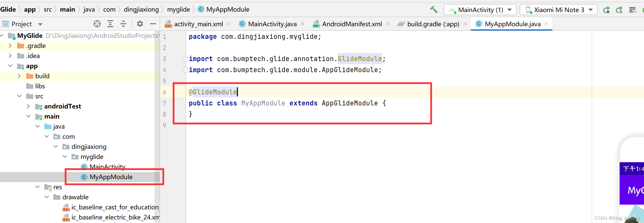This screenshot has height=223, width=644.
Task: Click the dingjiaxiong breadcrumb
Action: click(x=141, y=10)
